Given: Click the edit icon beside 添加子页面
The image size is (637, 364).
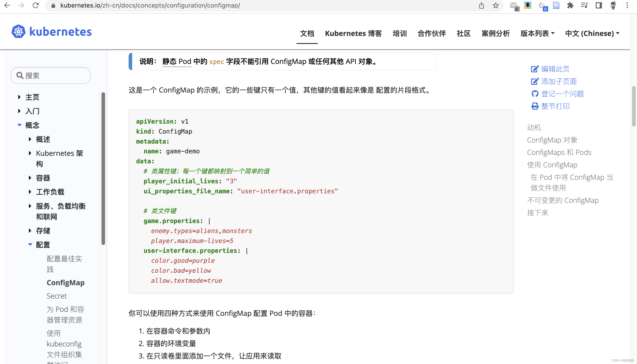Looking at the screenshot, I should click(534, 81).
